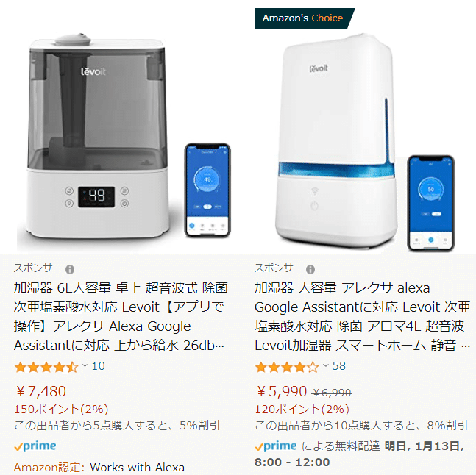Open the 58 reviews link
This screenshot has height=475, width=476.
click(x=339, y=366)
